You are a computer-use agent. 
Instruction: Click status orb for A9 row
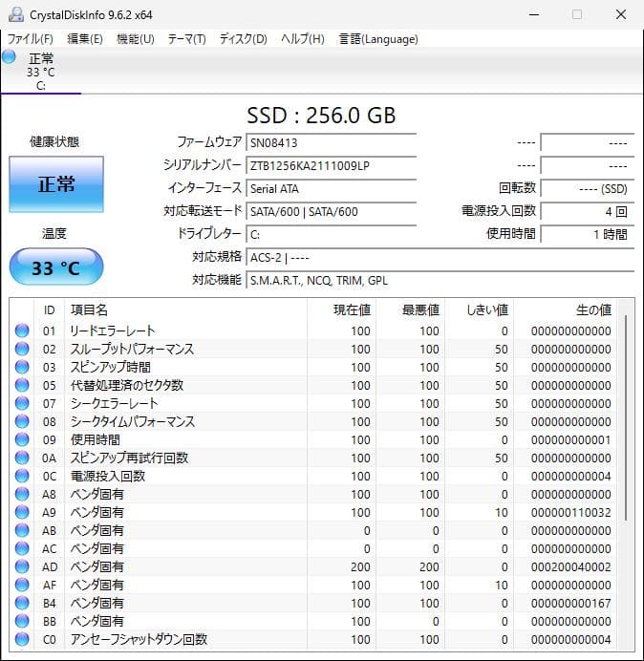point(22,512)
